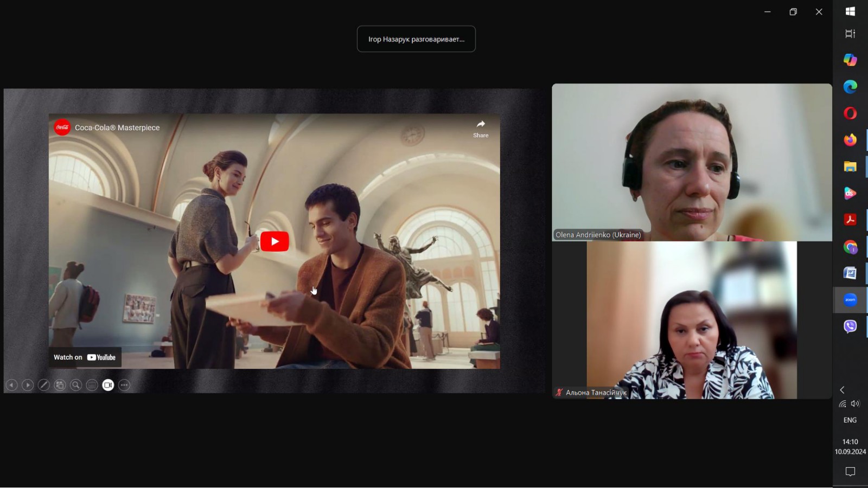This screenshot has width=868, height=488.
Task: Go to previous slide in slideshow toolbar
Action: tap(11, 385)
